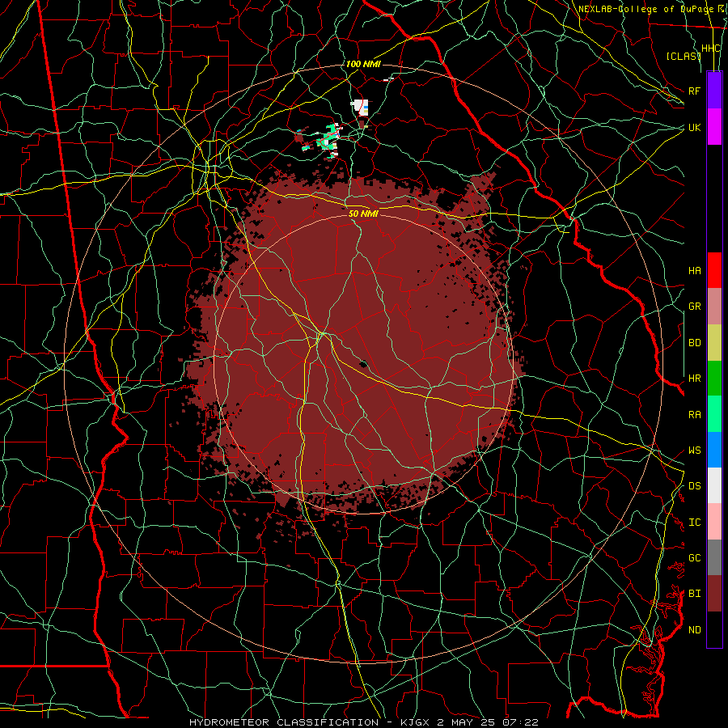
Task: Click the KJGX radar station identifier
Action: click(x=416, y=722)
